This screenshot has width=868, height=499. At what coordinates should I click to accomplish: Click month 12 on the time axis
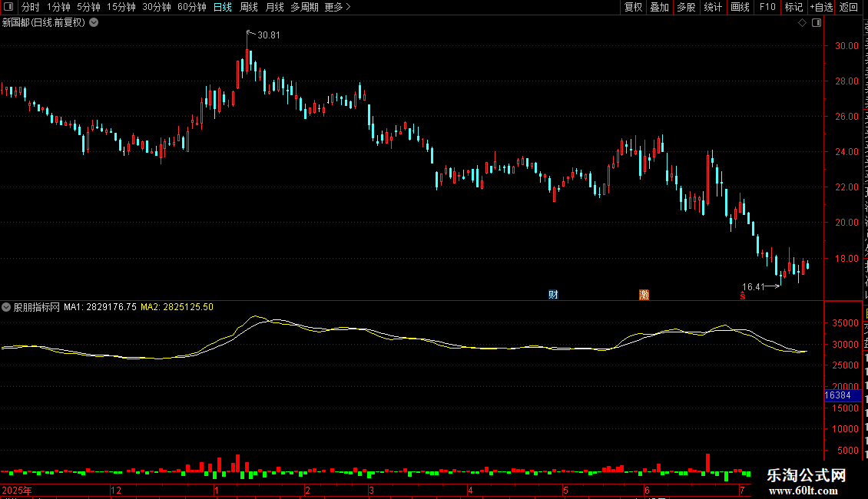pyautogui.click(x=116, y=491)
